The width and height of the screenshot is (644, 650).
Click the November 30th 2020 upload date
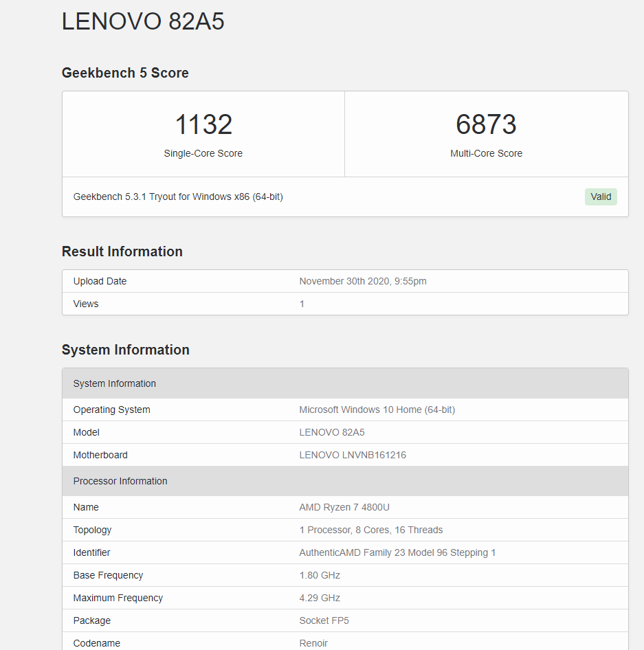pyautogui.click(x=362, y=281)
